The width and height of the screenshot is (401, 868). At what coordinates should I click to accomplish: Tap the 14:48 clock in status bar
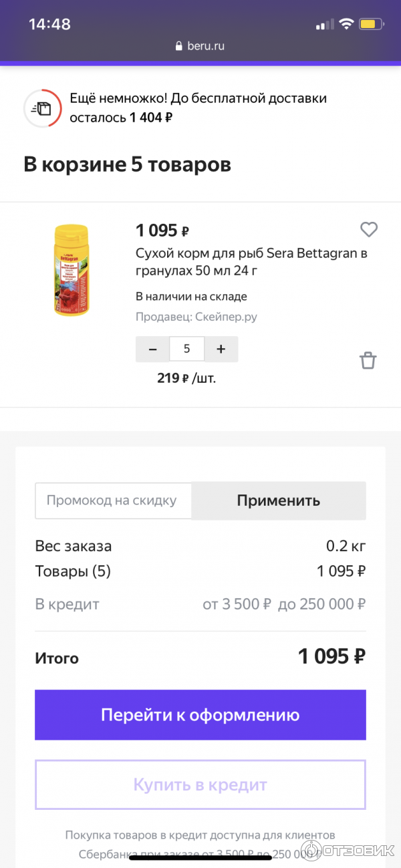pos(49,24)
